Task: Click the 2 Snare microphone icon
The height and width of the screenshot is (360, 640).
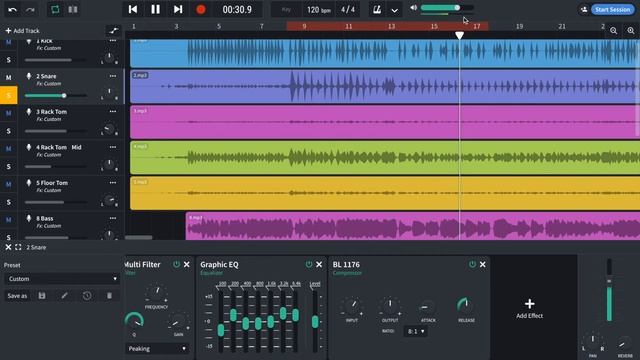Action: (x=29, y=76)
